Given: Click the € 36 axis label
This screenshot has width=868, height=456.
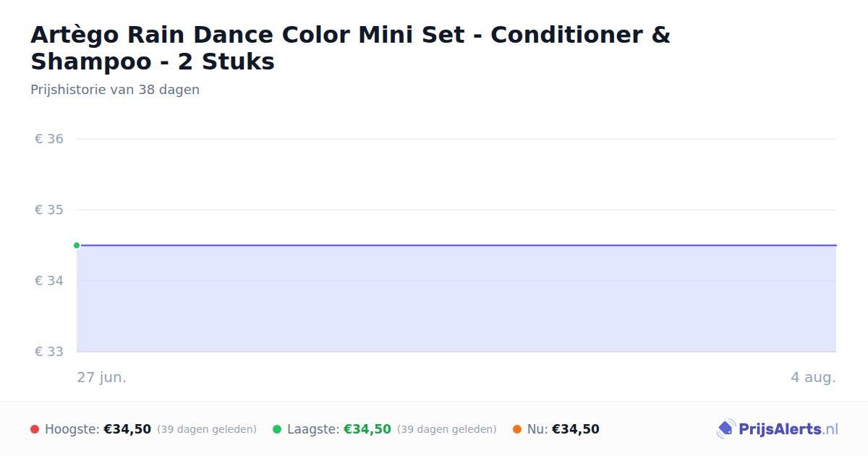Looking at the screenshot, I should (x=49, y=139).
